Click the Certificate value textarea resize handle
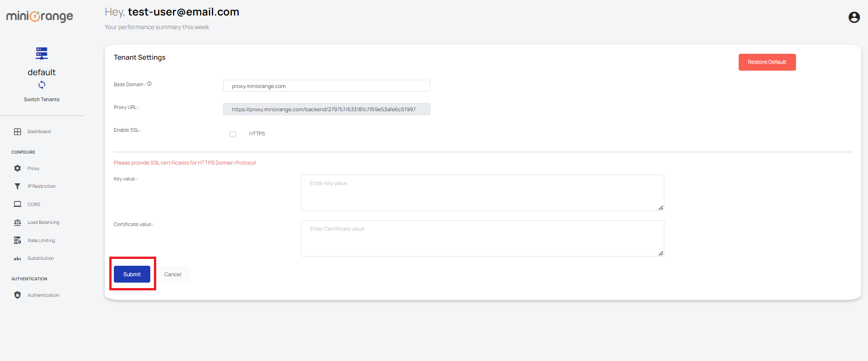Viewport: 868px width, 361px height. (x=661, y=253)
